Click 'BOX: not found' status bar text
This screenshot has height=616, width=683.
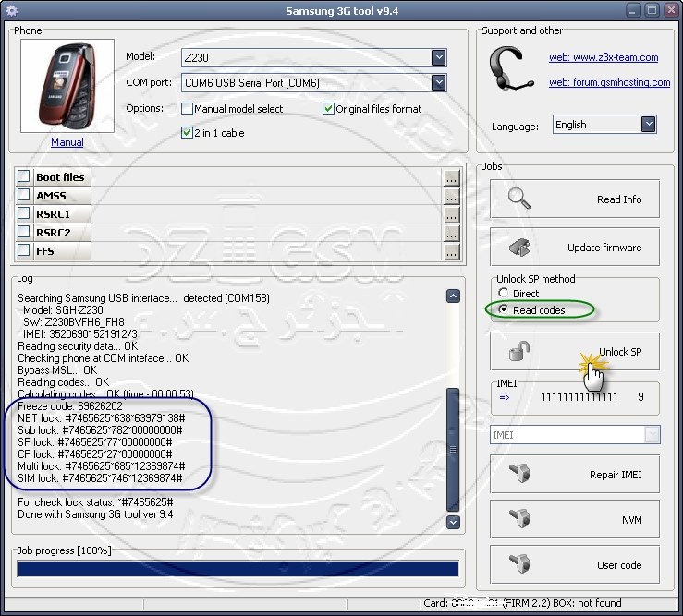[587, 603]
